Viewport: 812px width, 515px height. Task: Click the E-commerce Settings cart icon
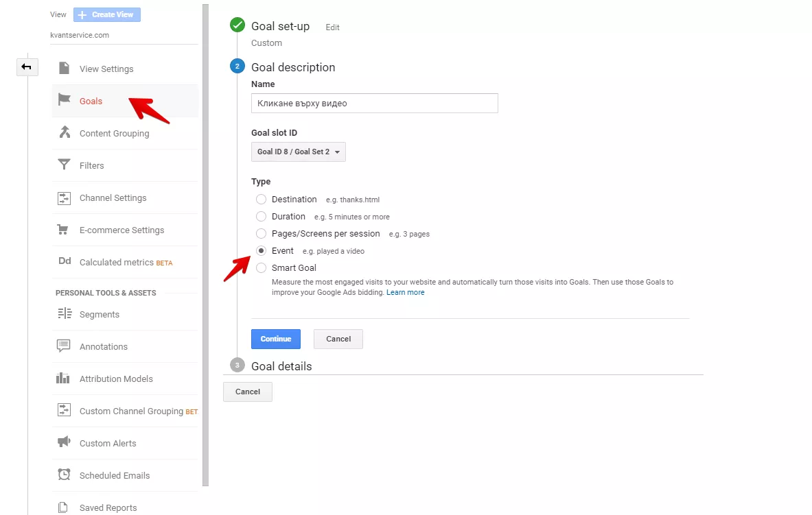click(62, 229)
